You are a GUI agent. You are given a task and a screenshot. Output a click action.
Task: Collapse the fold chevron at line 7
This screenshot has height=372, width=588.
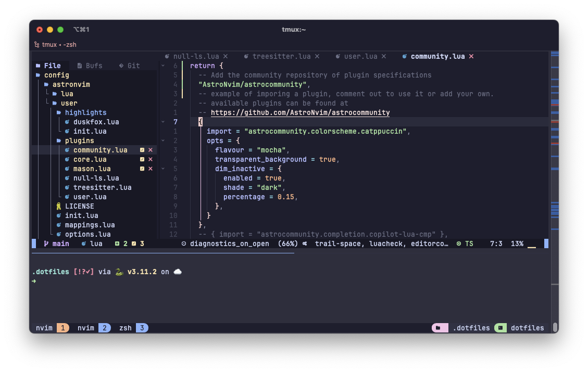coord(163,122)
